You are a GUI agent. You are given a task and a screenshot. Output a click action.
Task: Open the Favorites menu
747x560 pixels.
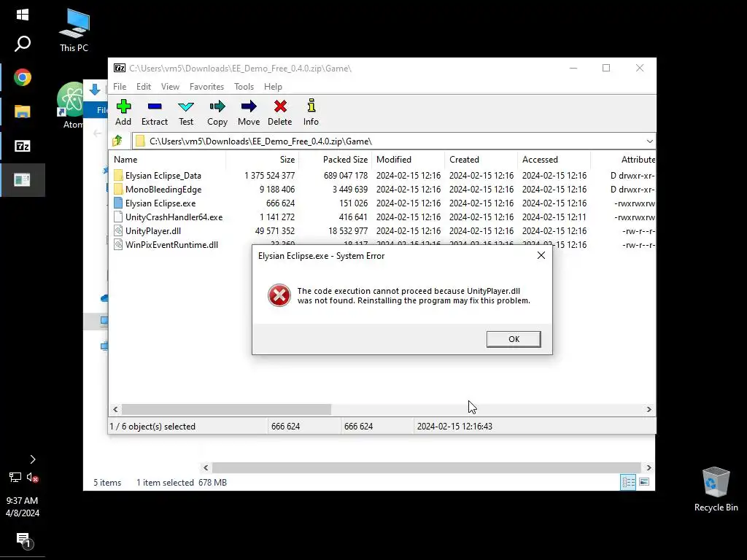click(206, 87)
